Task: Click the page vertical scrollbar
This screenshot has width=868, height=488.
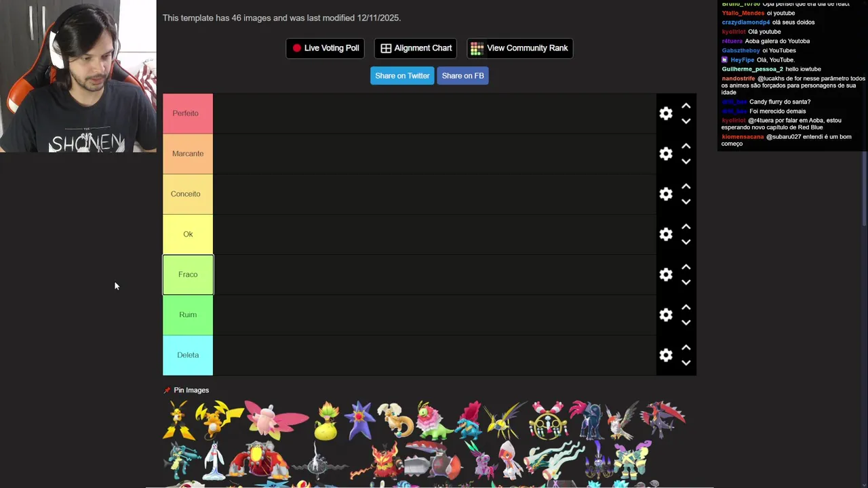Action: pyautogui.click(x=864, y=190)
